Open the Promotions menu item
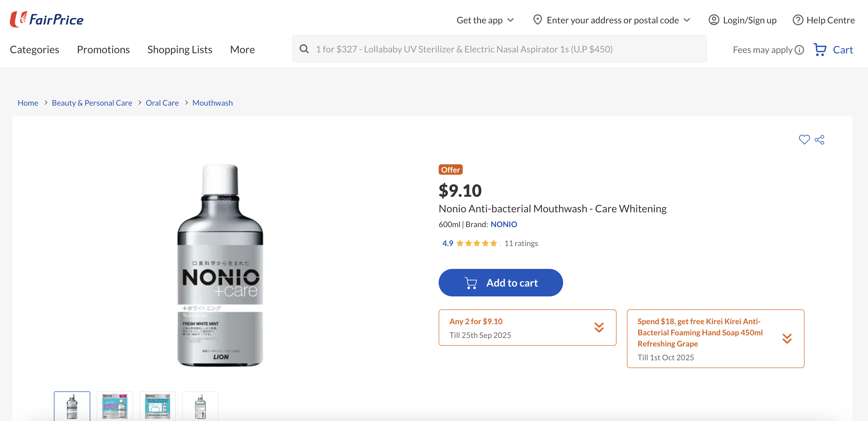 pyautogui.click(x=103, y=50)
